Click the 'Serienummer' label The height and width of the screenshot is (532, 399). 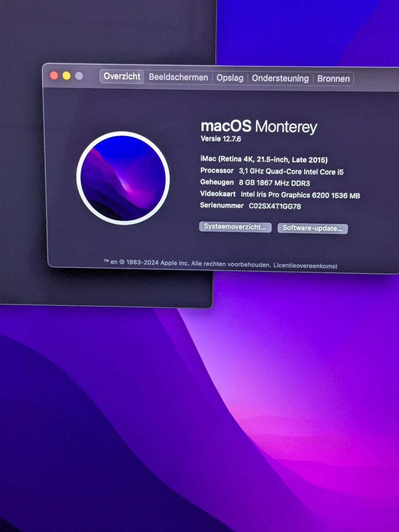pos(222,205)
